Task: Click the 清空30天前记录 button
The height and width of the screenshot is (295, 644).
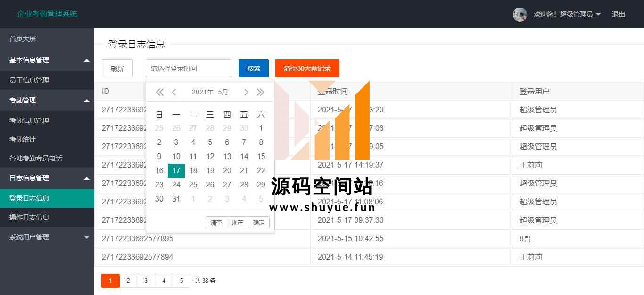Action: point(307,68)
